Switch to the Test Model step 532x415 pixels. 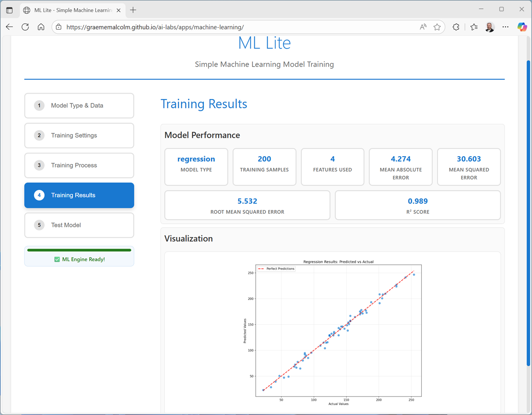tap(79, 225)
